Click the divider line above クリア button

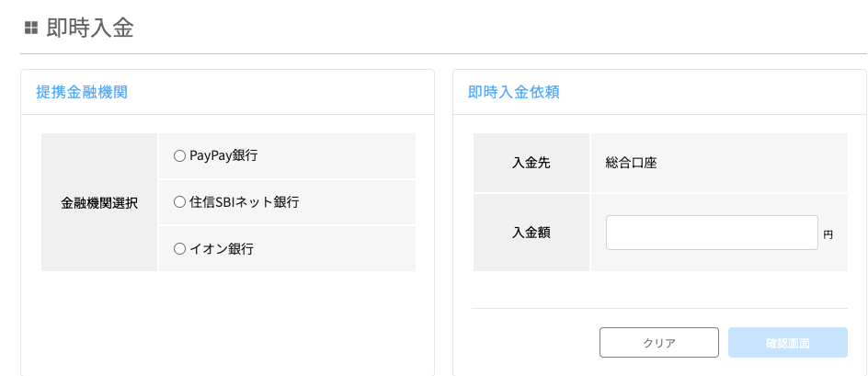tap(659, 308)
